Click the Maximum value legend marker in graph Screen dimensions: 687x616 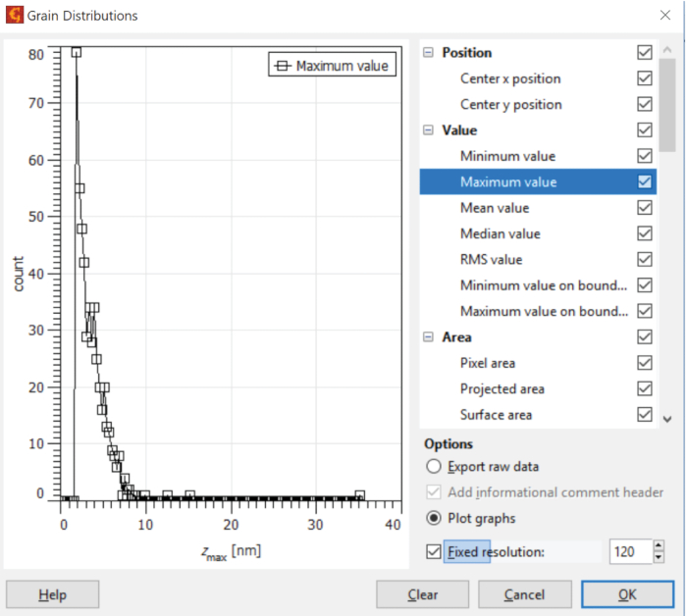283,66
